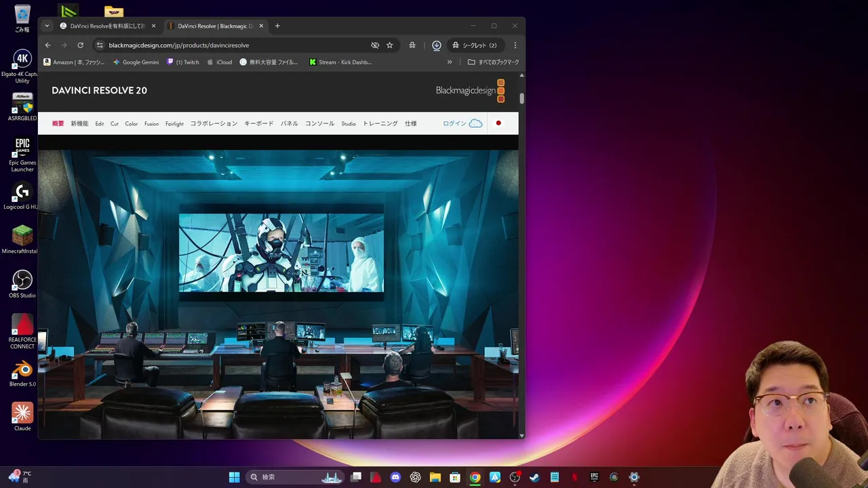Open the yellow folder on the desktop

(114, 12)
